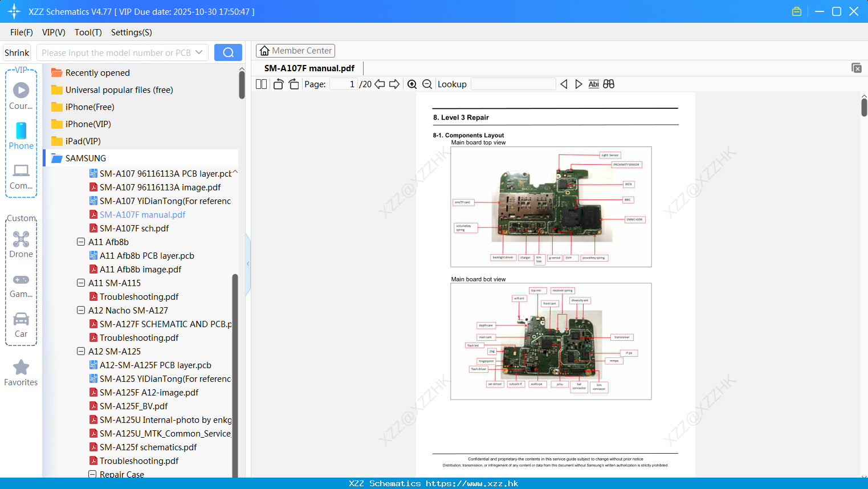
Task: Collapse the A12 Nacho SM-A127 node
Action: (81, 310)
